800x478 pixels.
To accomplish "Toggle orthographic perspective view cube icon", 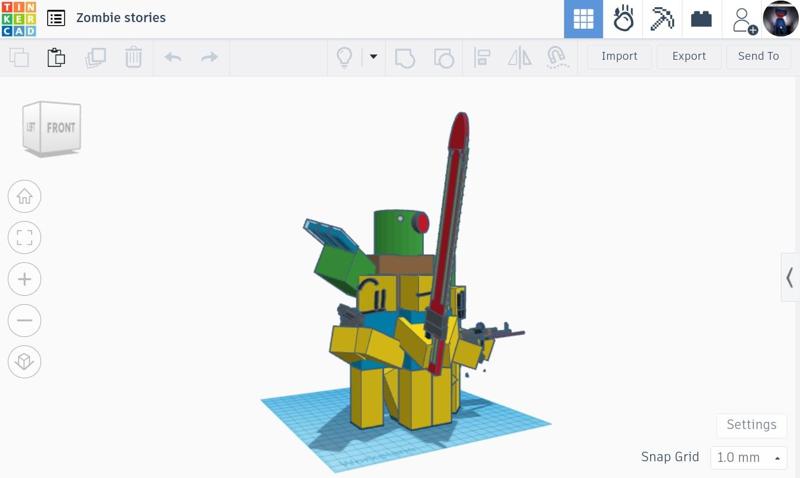I will (24, 361).
